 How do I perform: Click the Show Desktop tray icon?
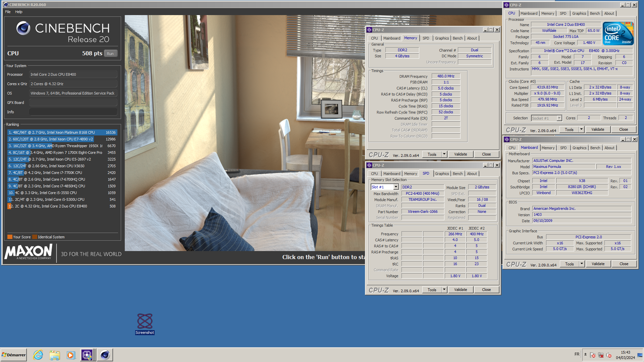pos(640,355)
